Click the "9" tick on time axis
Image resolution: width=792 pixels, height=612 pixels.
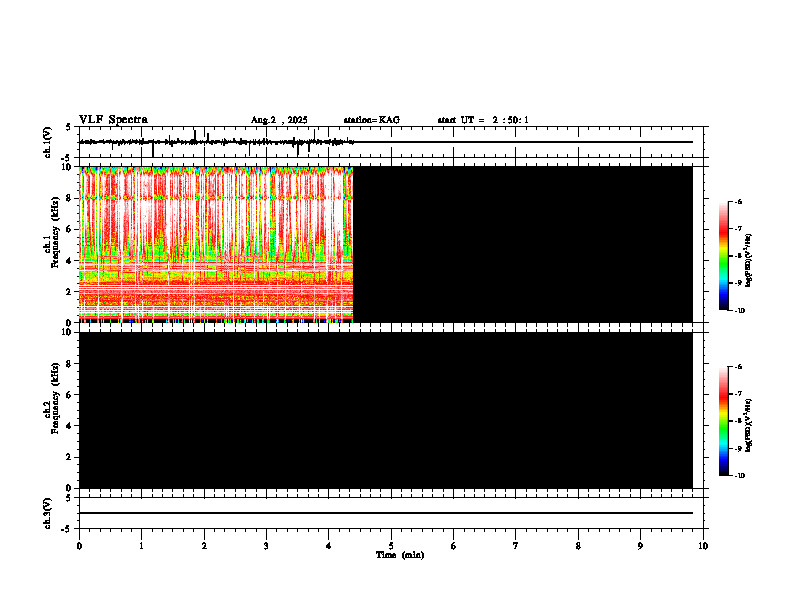coord(640,546)
